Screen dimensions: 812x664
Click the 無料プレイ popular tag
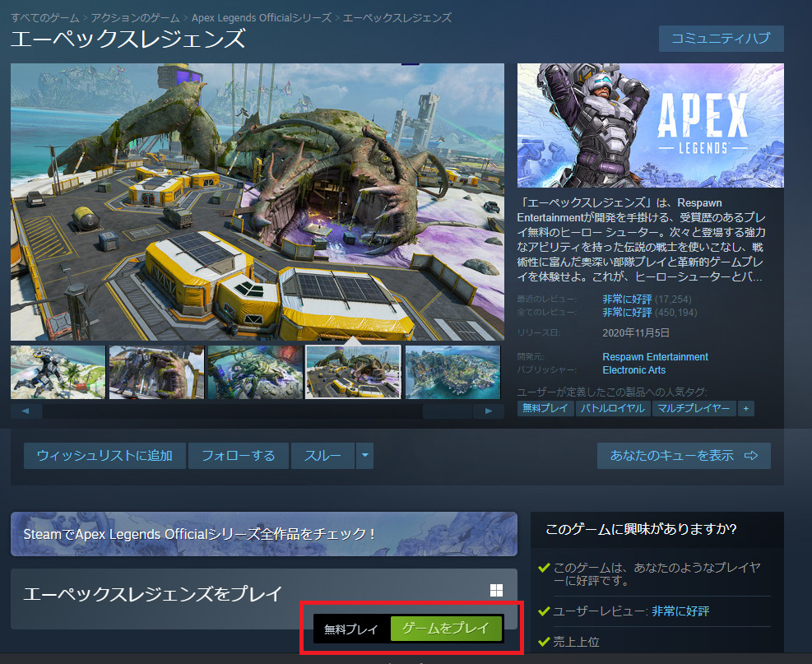[545, 409]
